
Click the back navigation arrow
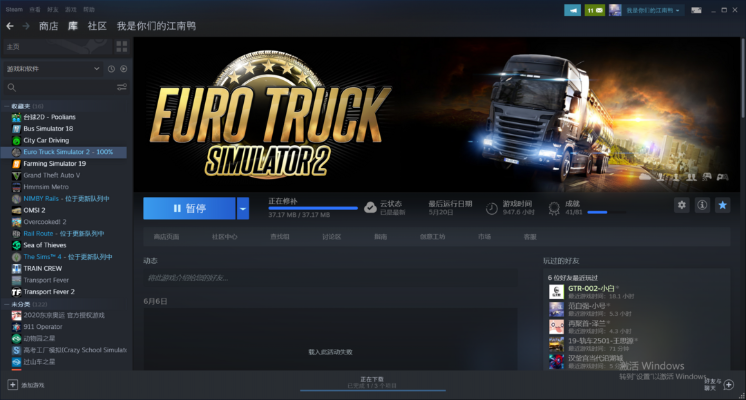coord(10,25)
